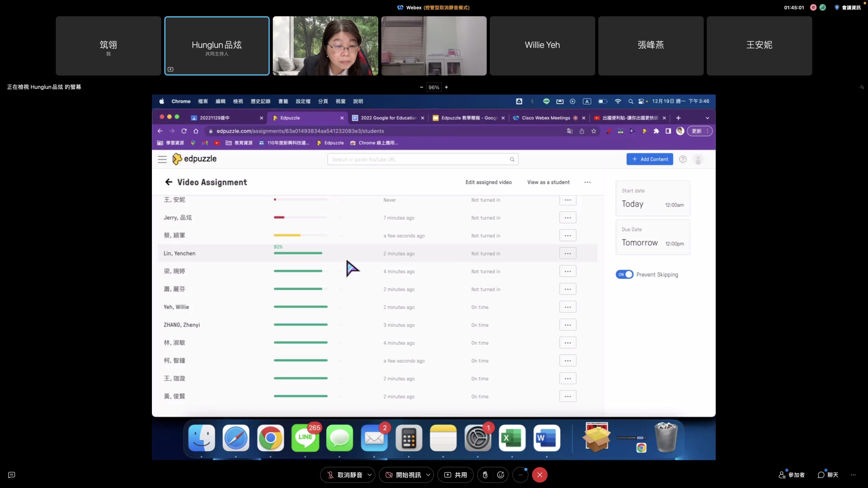Screen dimensions: 868x488
Task: Click the raise hand icon
Action: tap(485, 475)
